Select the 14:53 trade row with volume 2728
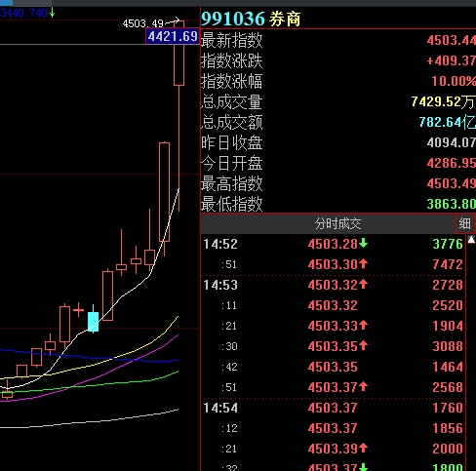 click(334, 285)
